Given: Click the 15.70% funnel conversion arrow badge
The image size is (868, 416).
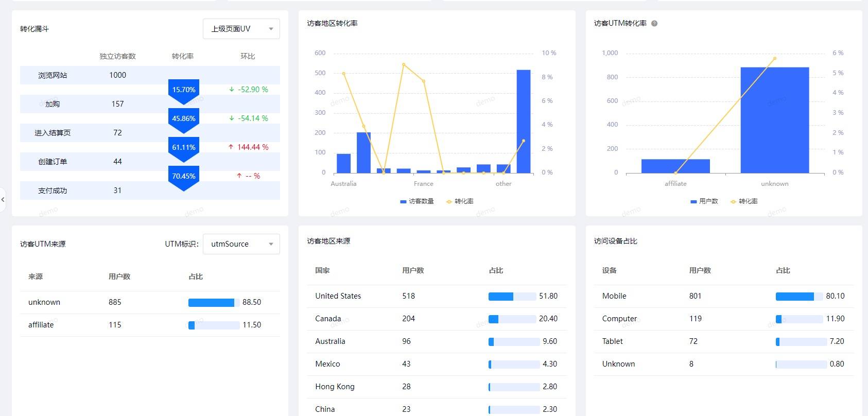Looking at the screenshot, I should 184,90.
